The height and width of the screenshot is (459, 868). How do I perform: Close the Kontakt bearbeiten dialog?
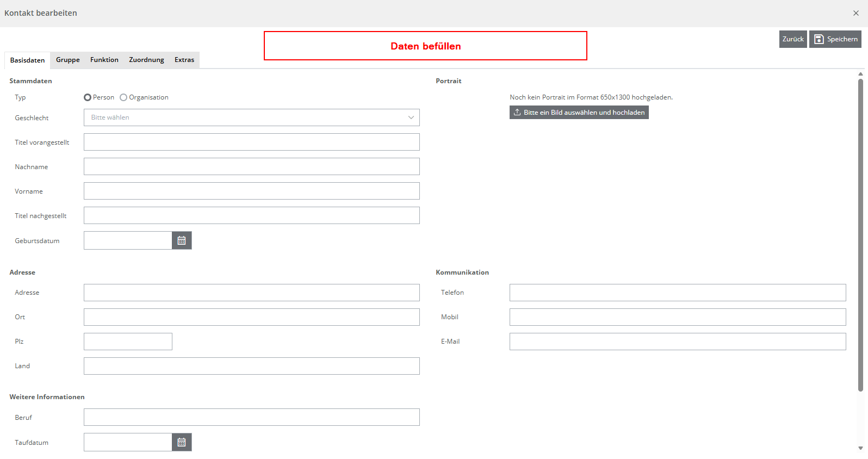coord(855,13)
